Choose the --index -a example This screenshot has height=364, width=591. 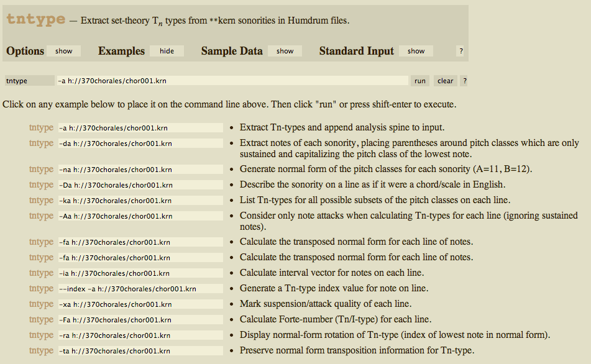pyautogui.click(x=140, y=289)
